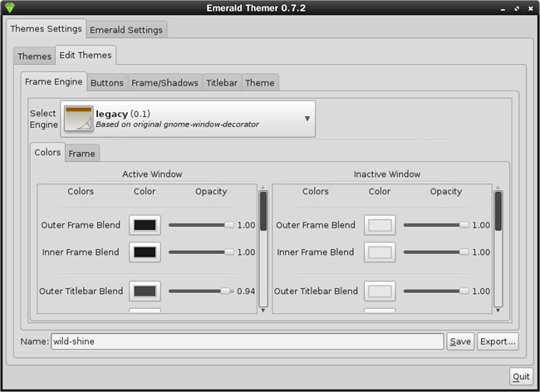Screen dimensions: 540x392
Task: Click the theme Name text field
Action: pyautogui.click(x=247, y=341)
